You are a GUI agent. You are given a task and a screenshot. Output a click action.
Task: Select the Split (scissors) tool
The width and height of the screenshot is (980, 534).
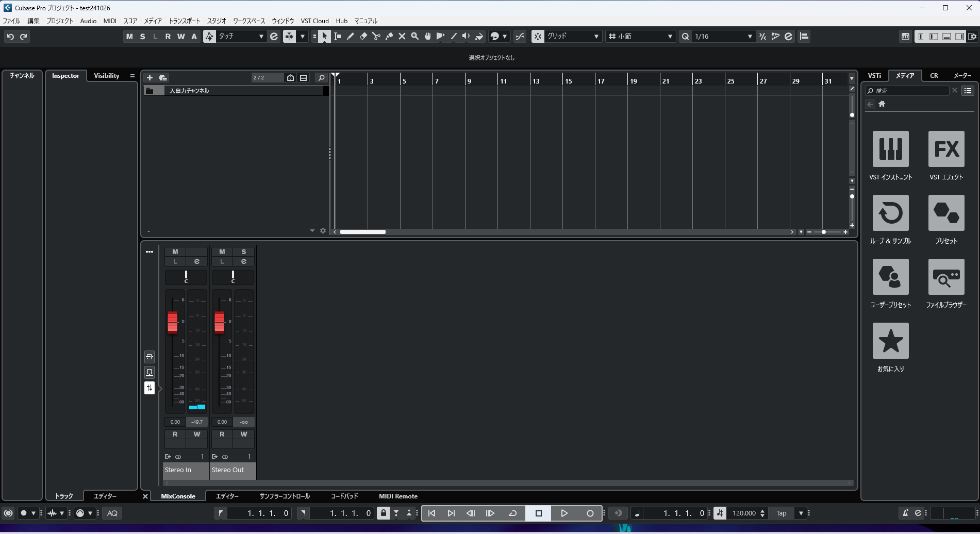pyautogui.click(x=376, y=36)
